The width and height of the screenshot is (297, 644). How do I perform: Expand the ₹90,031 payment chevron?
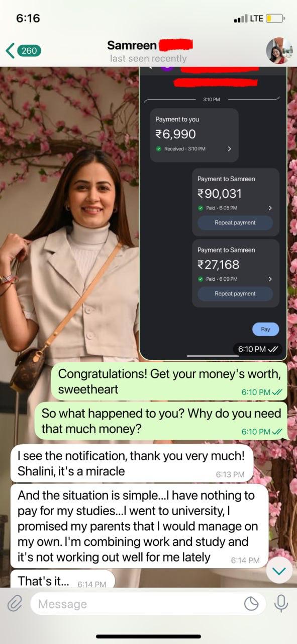click(270, 208)
